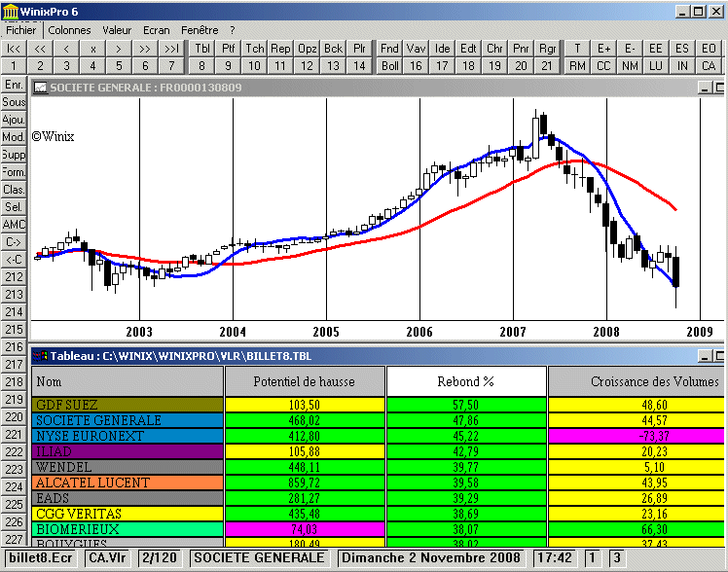Click the C-> sidebar button
The height and width of the screenshot is (572, 728).
click(14, 241)
